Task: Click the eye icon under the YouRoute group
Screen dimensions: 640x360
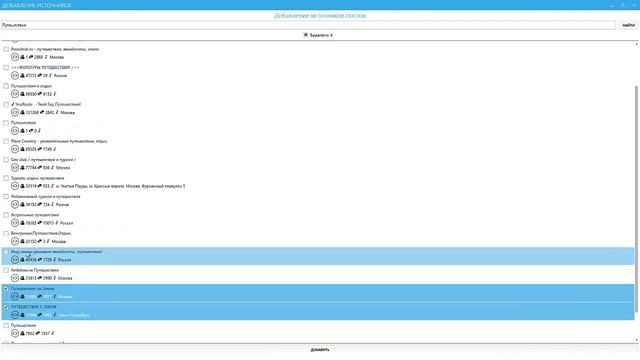Action: tap(15, 112)
